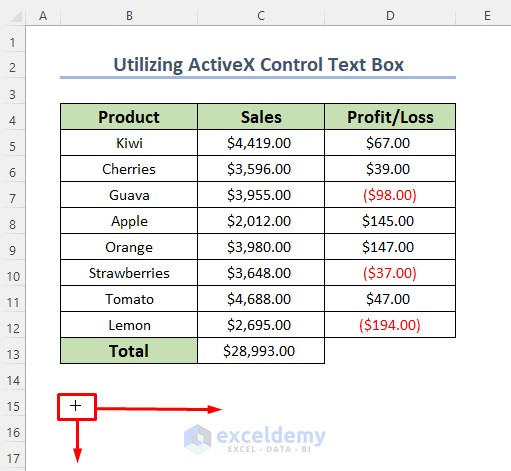Click the title Utilizing ActiveX Control Text Box
The width and height of the screenshot is (511, 471).
tap(258, 64)
